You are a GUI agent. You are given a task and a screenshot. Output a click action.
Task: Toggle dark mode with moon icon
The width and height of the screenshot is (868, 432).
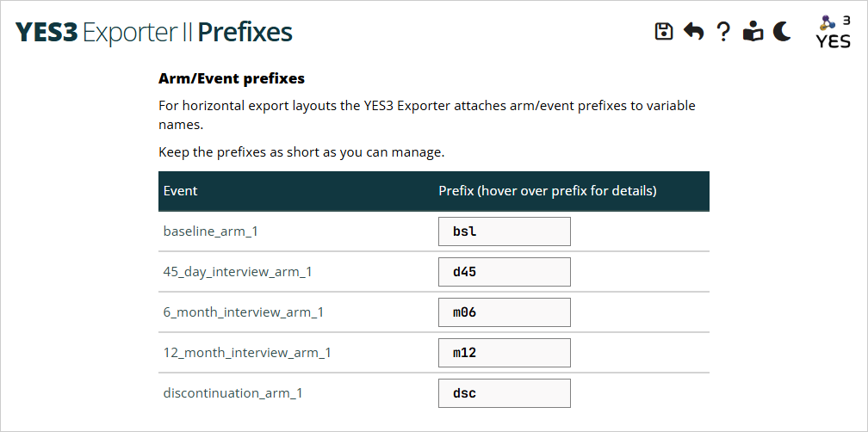[x=782, y=32]
